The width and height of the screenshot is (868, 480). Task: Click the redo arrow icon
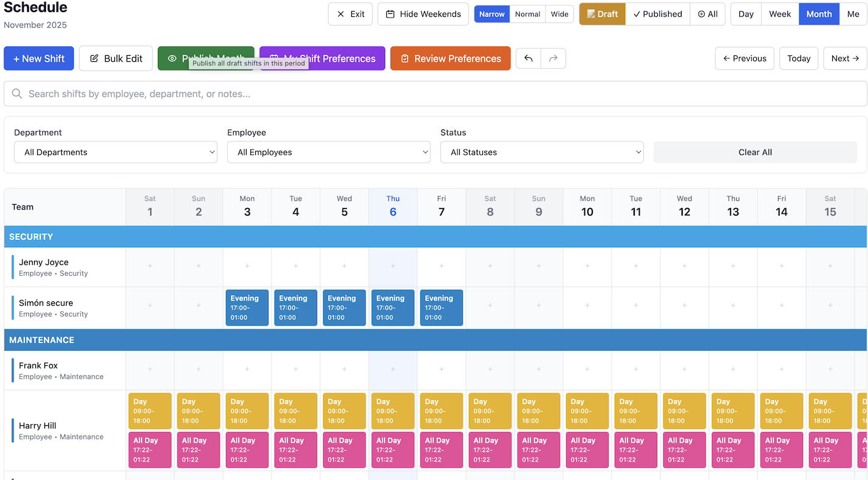pos(553,58)
